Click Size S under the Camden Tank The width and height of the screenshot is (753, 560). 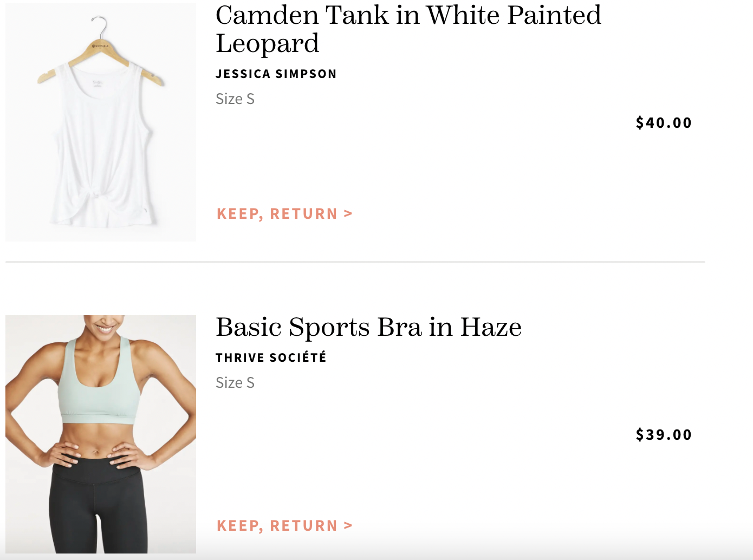click(235, 99)
